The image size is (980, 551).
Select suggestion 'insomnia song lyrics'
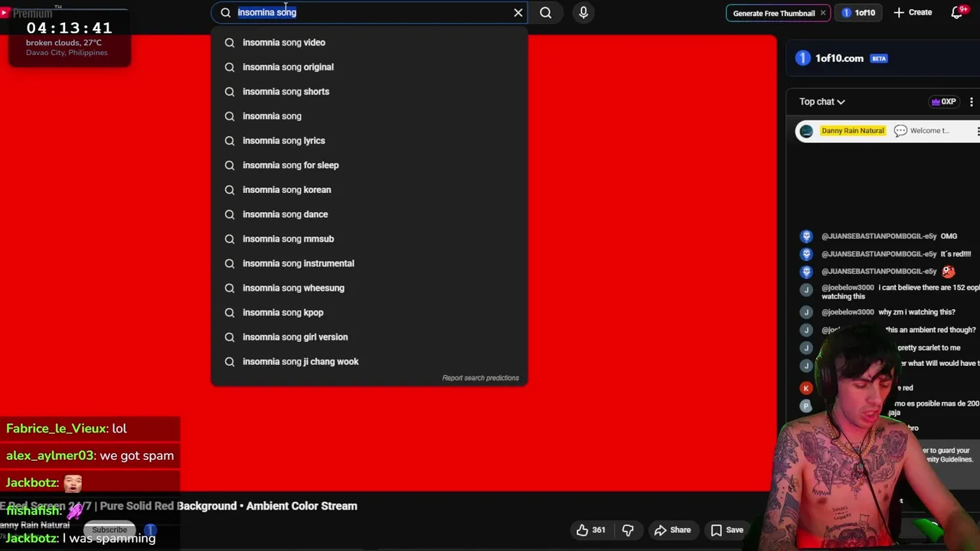coord(369,141)
